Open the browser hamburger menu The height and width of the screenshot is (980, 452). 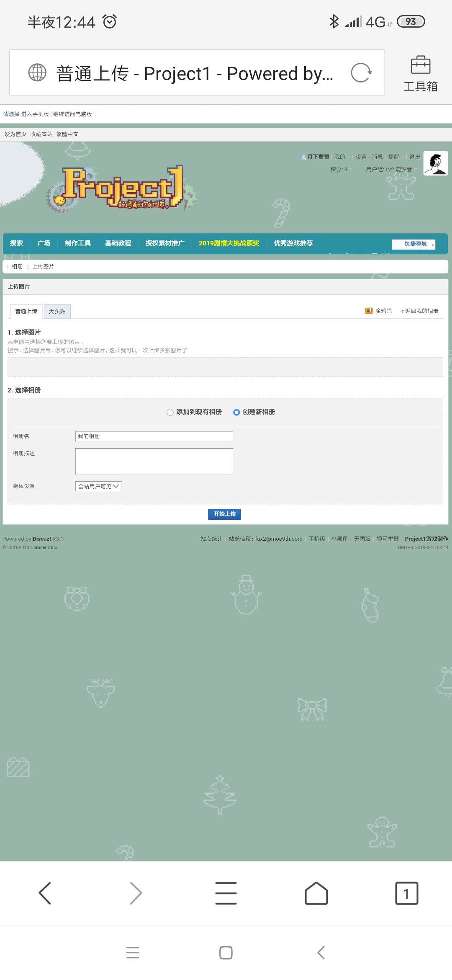click(226, 893)
